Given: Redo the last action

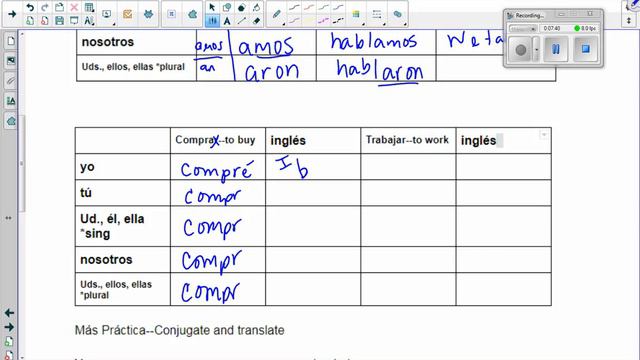Looking at the screenshot, I should coord(44,7).
